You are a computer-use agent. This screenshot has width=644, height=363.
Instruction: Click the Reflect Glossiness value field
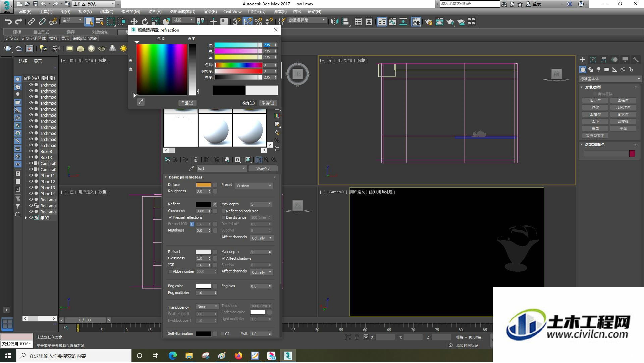(202, 211)
